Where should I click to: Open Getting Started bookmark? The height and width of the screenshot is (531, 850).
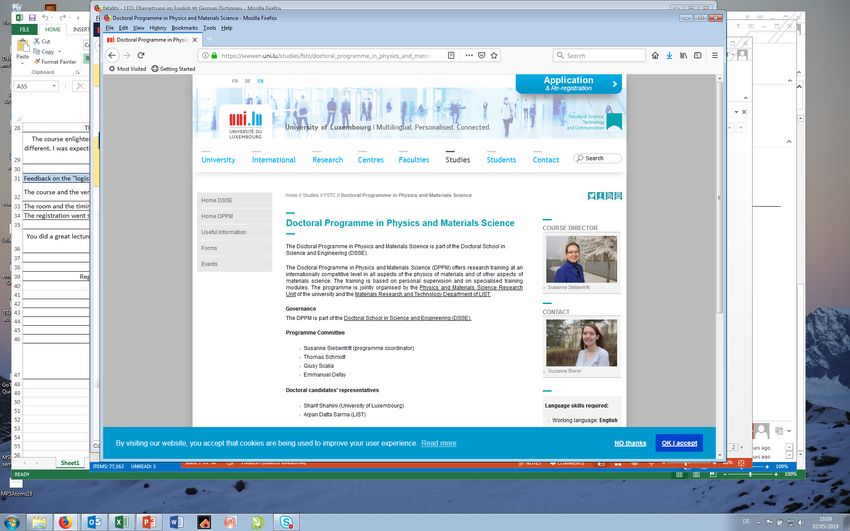tap(173, 69)
